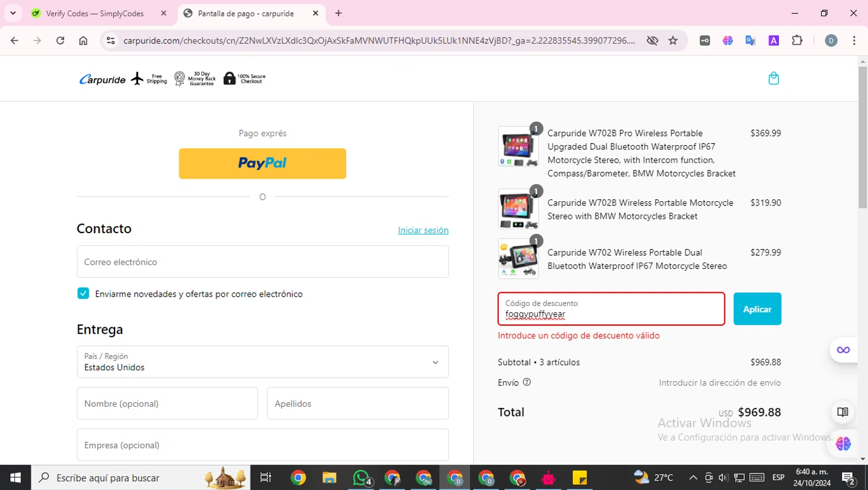Click the shipping info question mark icon
Viewport: 868px width, 490px height.
527,382
